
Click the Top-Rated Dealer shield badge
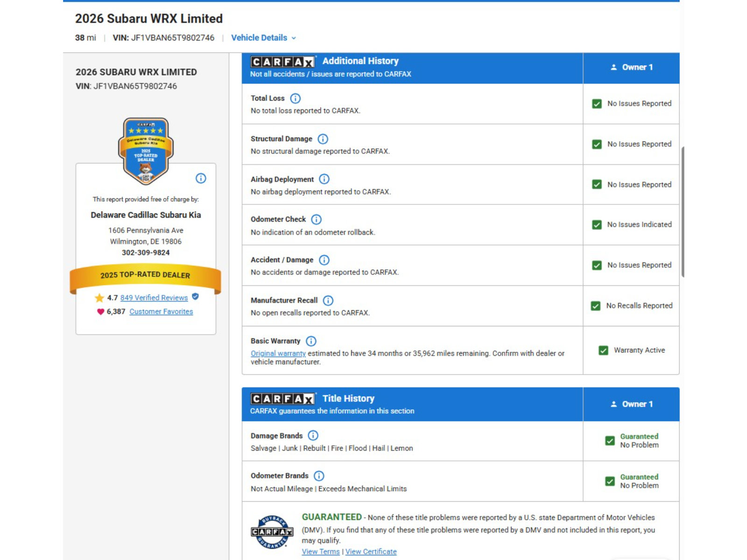click(x=146, y=150)
